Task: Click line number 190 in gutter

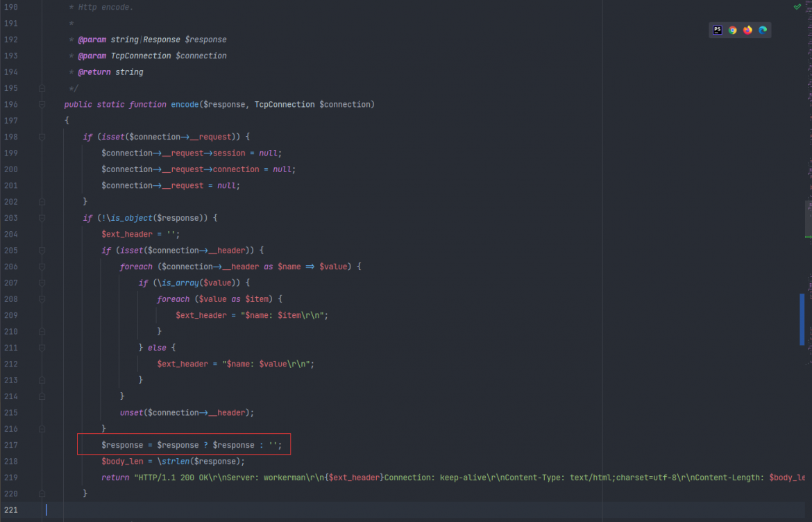Action: coord(11,7)
